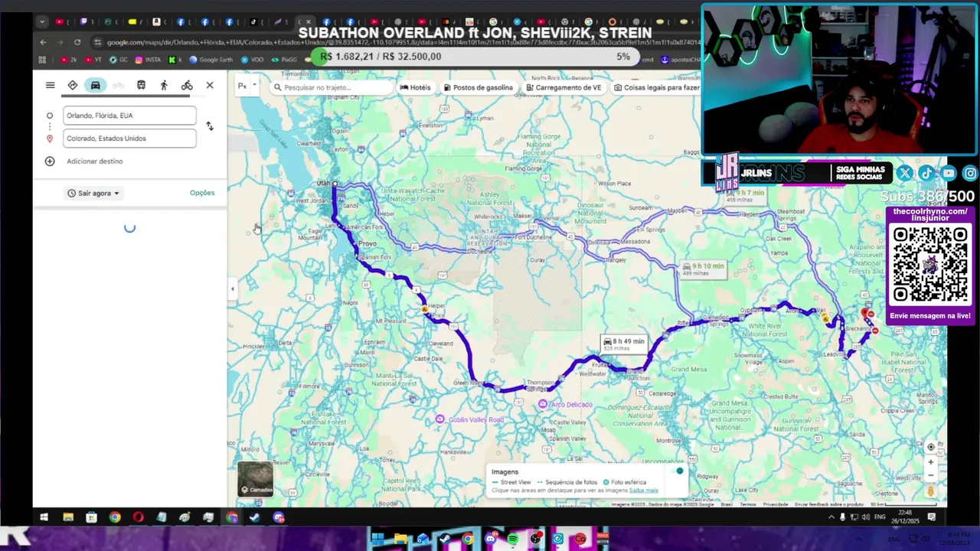980x551 pixels.
Task: Select driving travel mode
Action: [x=96, y=85]
